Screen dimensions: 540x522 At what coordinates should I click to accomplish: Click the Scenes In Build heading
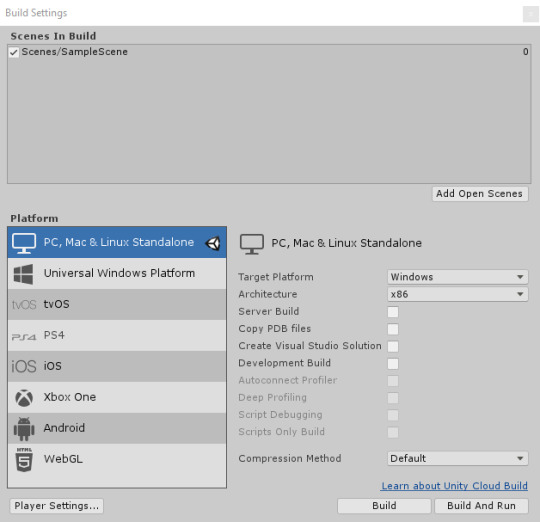(53, 36)
